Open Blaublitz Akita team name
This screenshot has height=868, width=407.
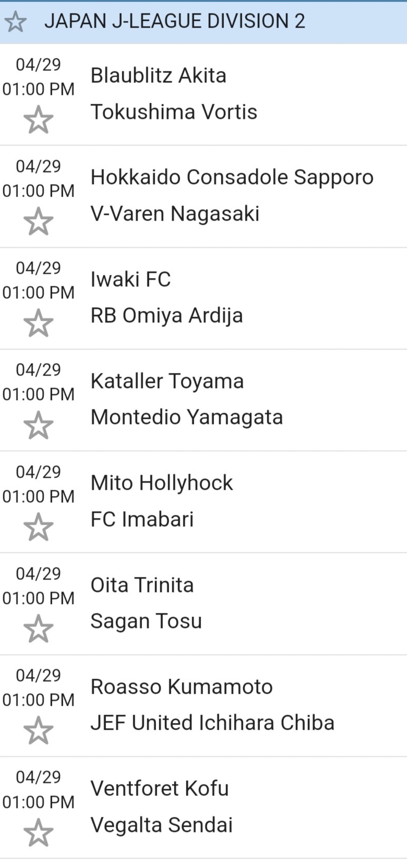tap(159, 76)
